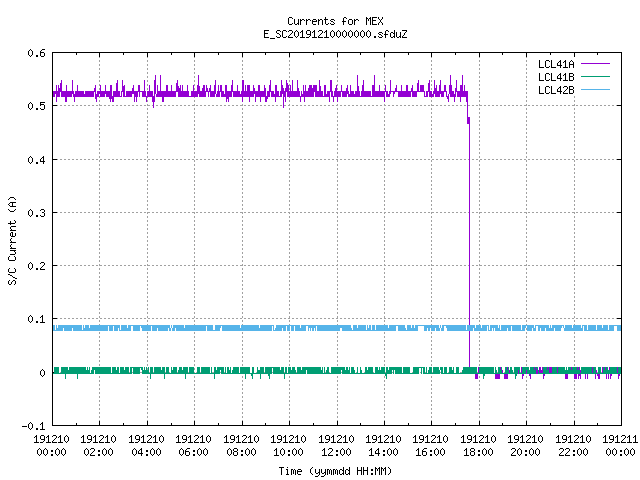This screenshot has width=640, height=480.
Task: Click the 0.3 y-axis tick value
Action: 36,213
